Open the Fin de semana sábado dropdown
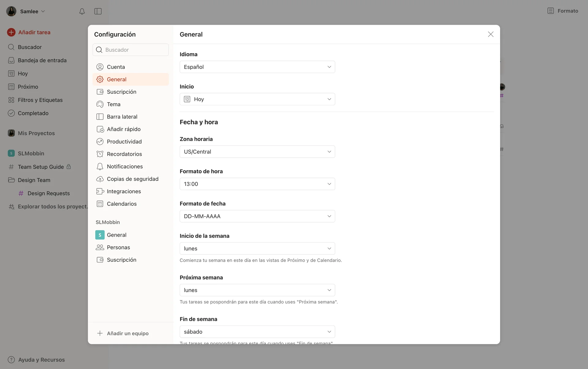Image resolution: width=588 pixels, height=369 pixels. 257,332
